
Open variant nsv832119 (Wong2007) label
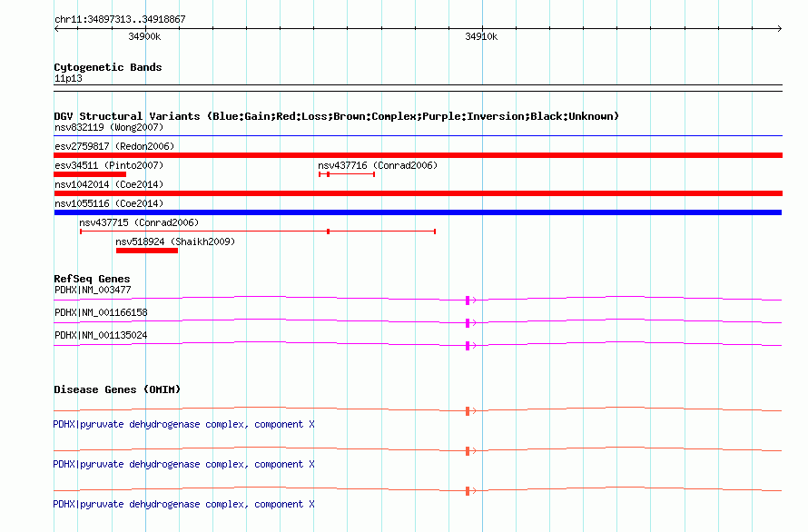109,127
